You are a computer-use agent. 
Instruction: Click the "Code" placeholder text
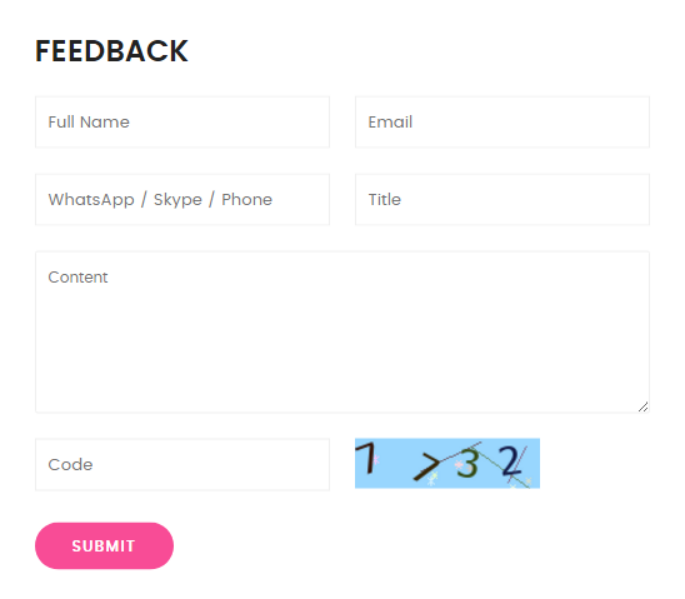pos(70,464)
